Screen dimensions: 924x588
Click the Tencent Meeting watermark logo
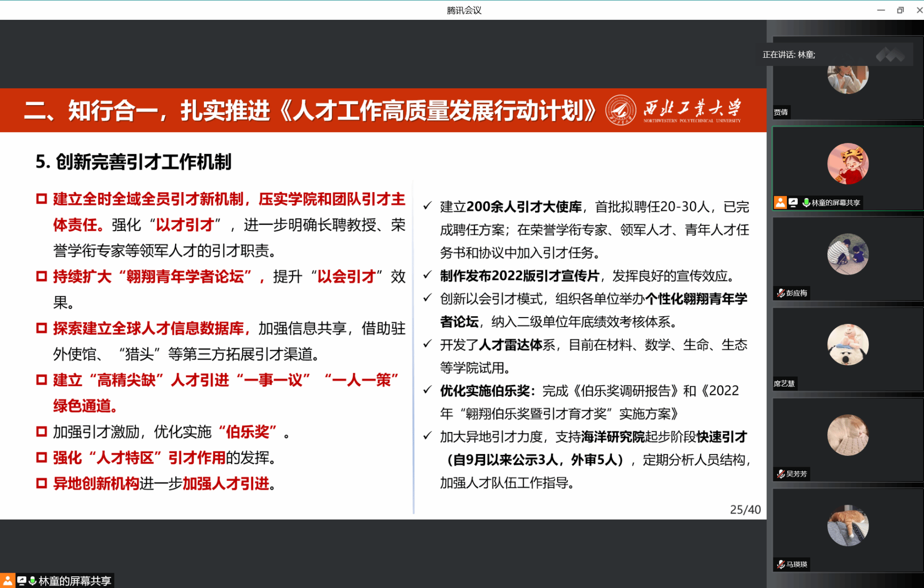click(890, 55)
